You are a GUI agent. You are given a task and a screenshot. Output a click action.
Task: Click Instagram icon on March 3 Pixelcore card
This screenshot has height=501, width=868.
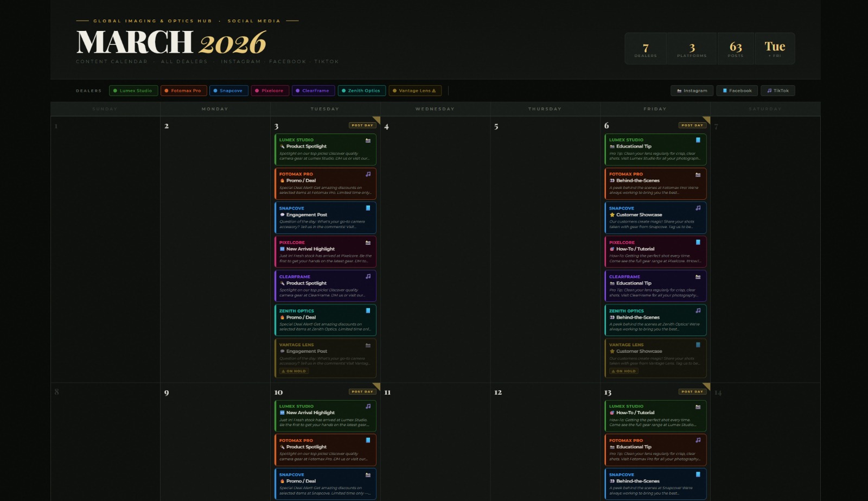[368, 243]
